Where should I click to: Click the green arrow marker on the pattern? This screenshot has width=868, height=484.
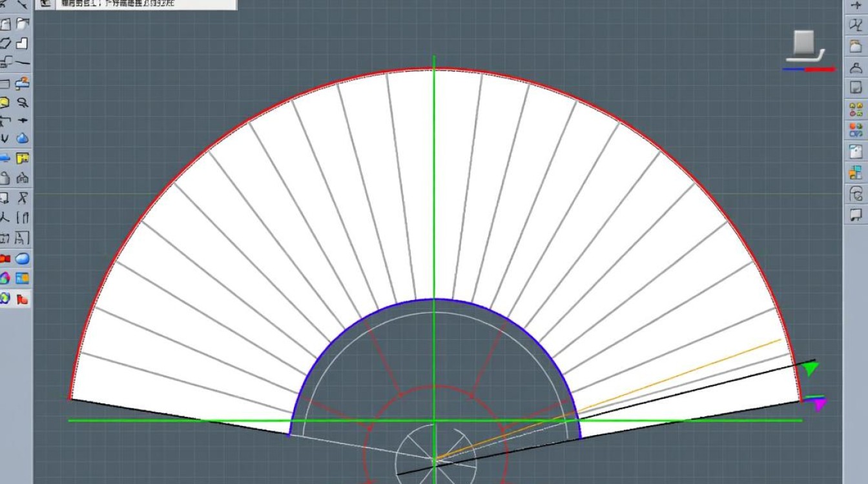click(x=811, y=368)
